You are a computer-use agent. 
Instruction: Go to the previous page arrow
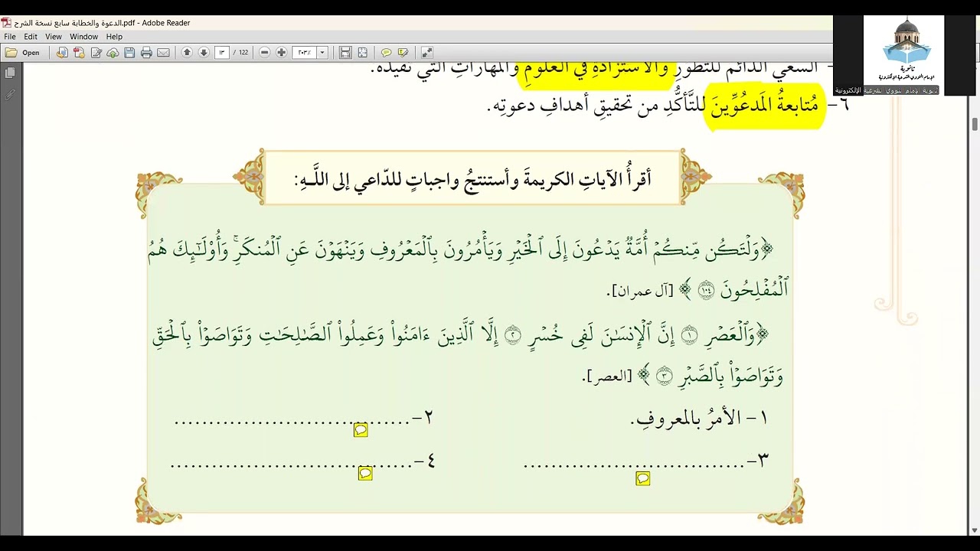coord(187,53)
